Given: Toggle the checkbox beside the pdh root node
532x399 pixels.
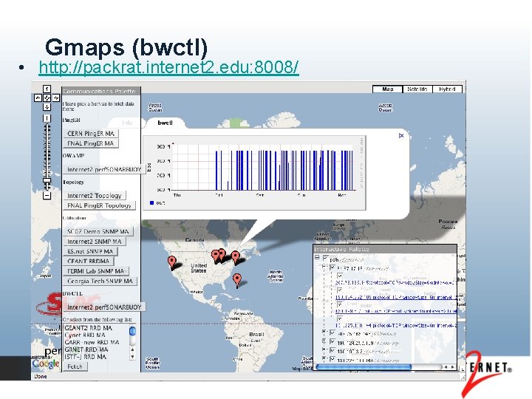Looking at the screenshot, I should coord(325,259).
